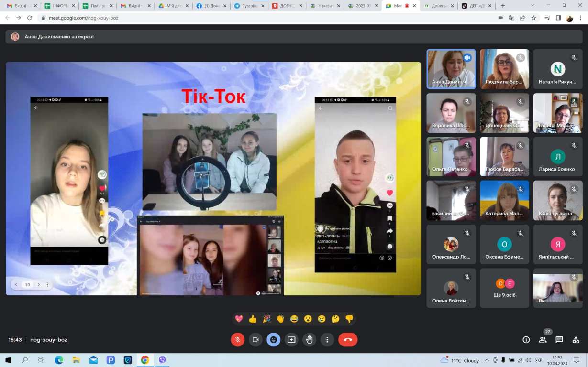
Task: Switch to the Мій диск Drive tab
Action: (172, 6)
